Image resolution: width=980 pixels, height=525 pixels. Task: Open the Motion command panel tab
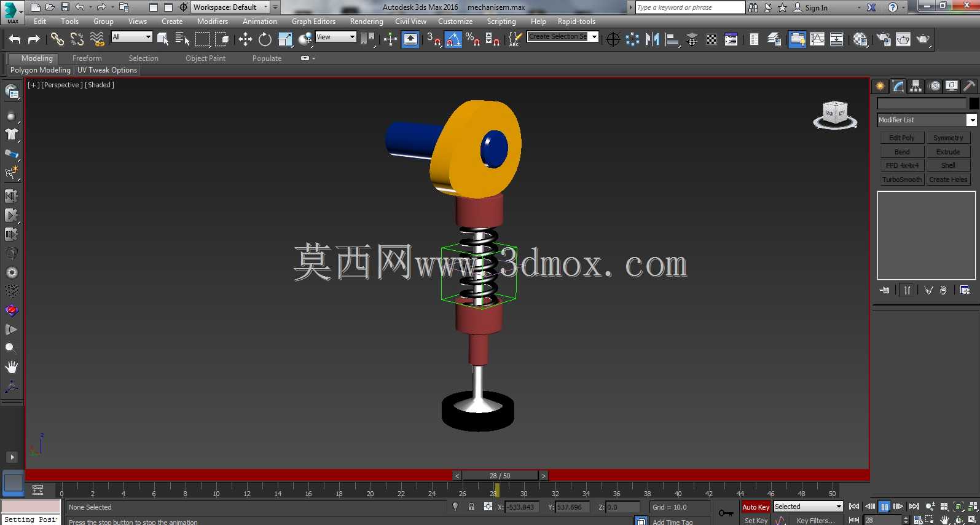pyautogui.click(x=935, y=86)
